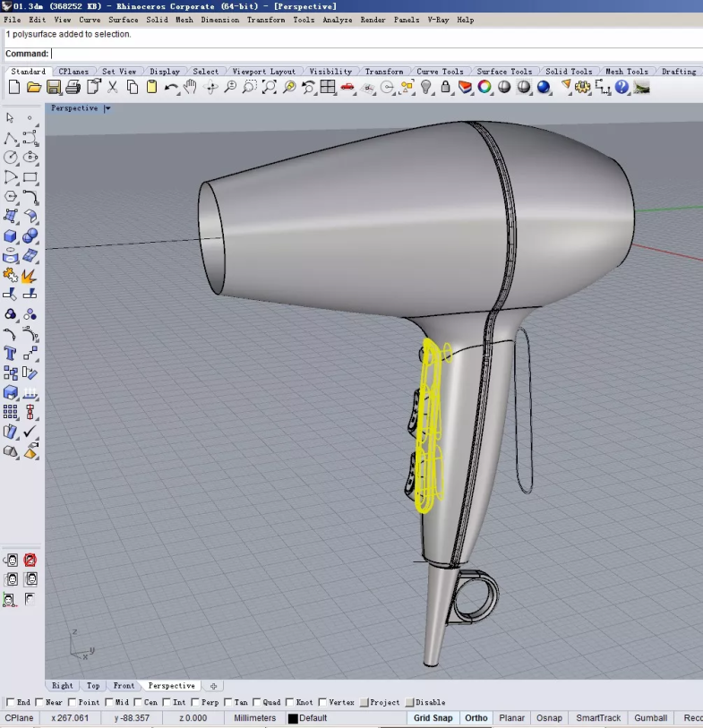This screenshot has height=728, width=703.
Task: Toggle the Perp osnap checkbox
Action: (196, 702)
